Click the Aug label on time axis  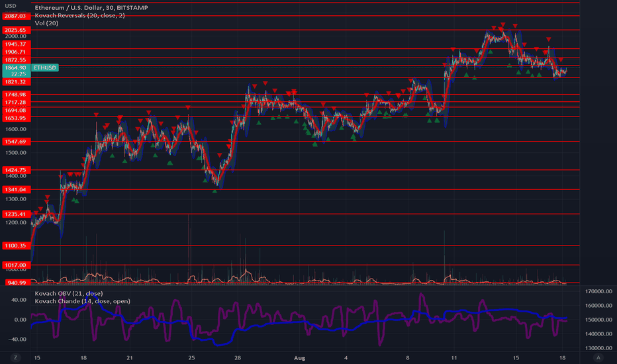pyautogui.click(x=299, y=357)
